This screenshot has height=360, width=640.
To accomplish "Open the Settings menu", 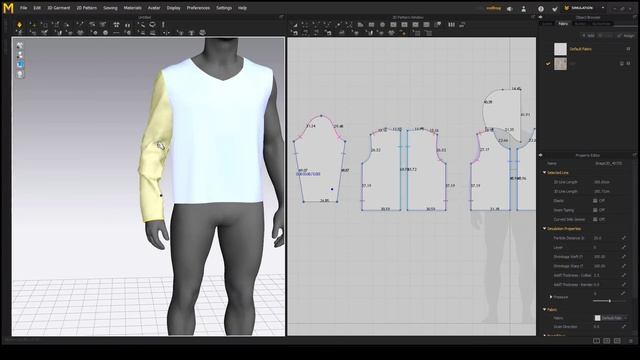I will coord(224,8).
